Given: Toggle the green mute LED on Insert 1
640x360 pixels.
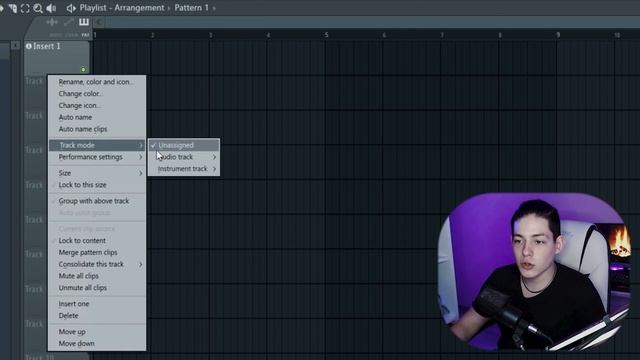Looking at the screenshot, I should [83, 70].
